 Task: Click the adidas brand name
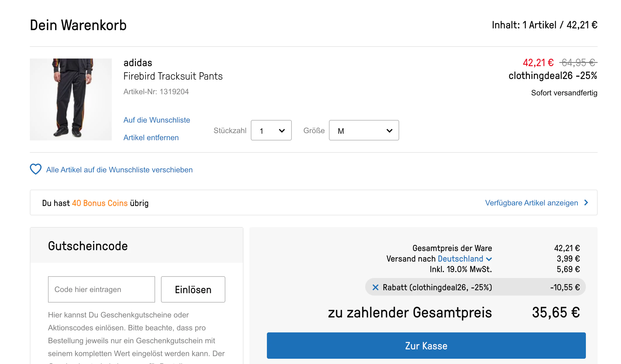[138, 63]
